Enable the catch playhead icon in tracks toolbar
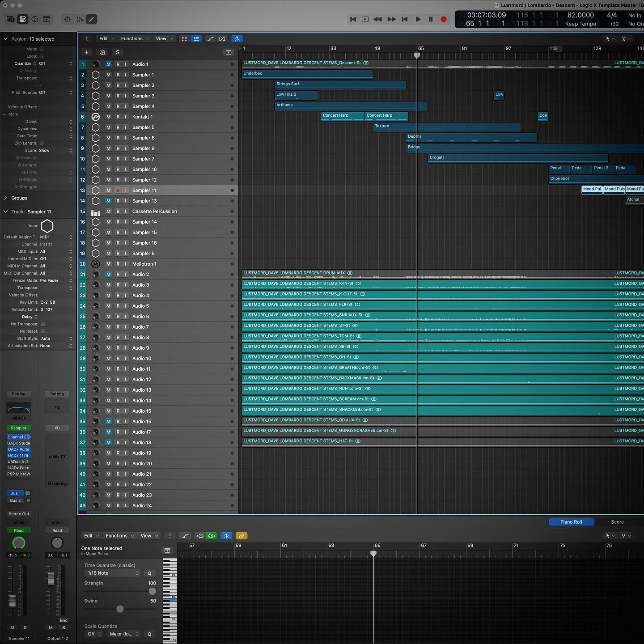This screenshot has height=644, width=644. [x=237, y=39]
